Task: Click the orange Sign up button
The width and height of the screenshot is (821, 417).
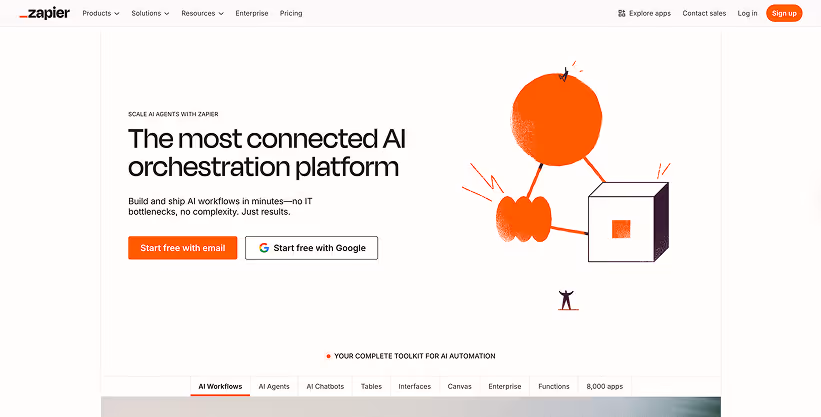Action: pos(784,13)
